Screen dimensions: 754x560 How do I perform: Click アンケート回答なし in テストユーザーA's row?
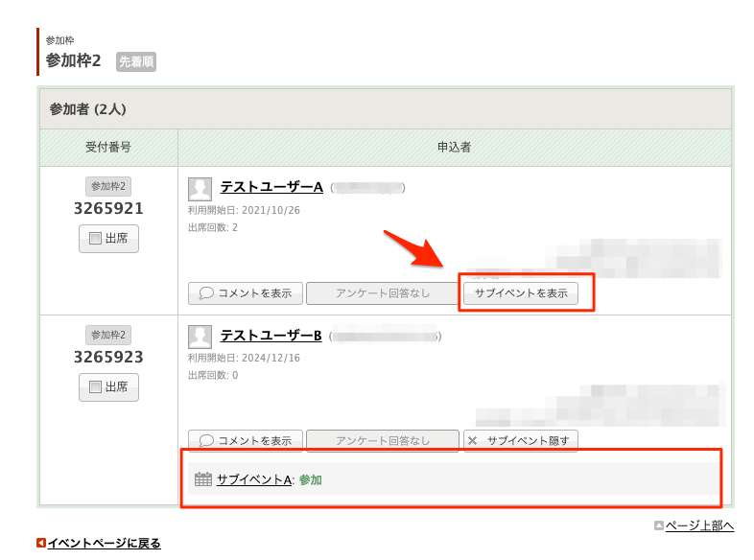(382, 293)
